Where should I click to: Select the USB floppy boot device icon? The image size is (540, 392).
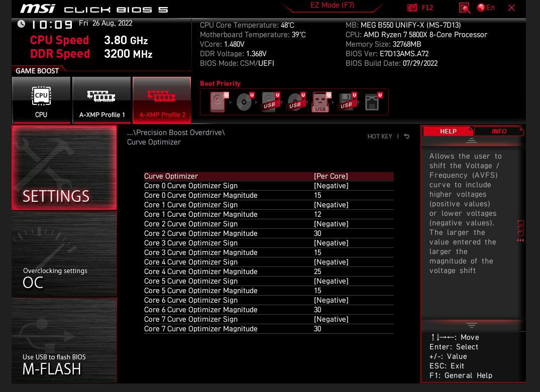347,102
